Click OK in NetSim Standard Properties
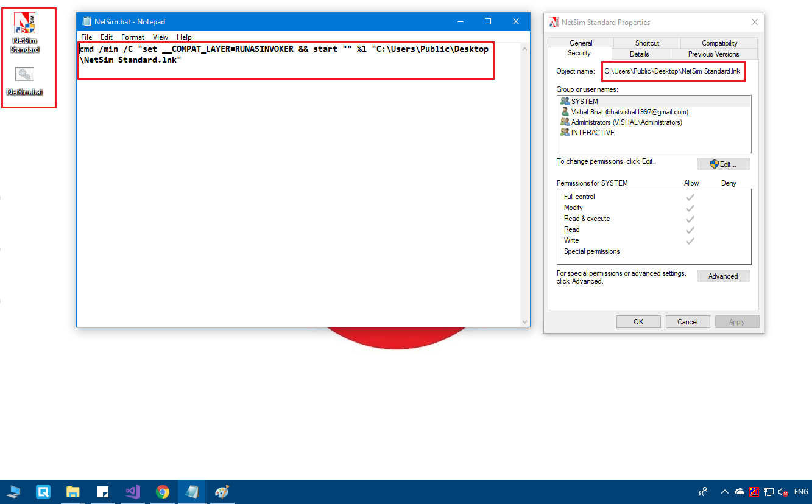 [x=638, y=321]
